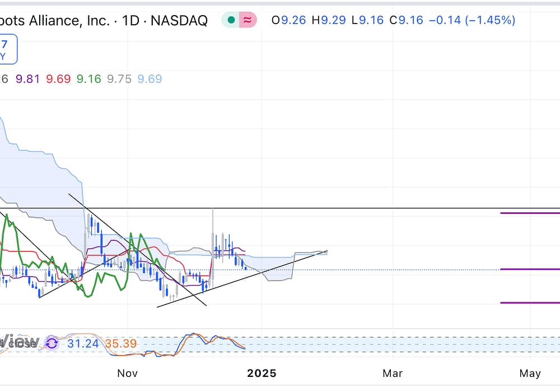560x392 pixels.
Task: Select the long black horizontal resistance line
Action: click(364, 208)
